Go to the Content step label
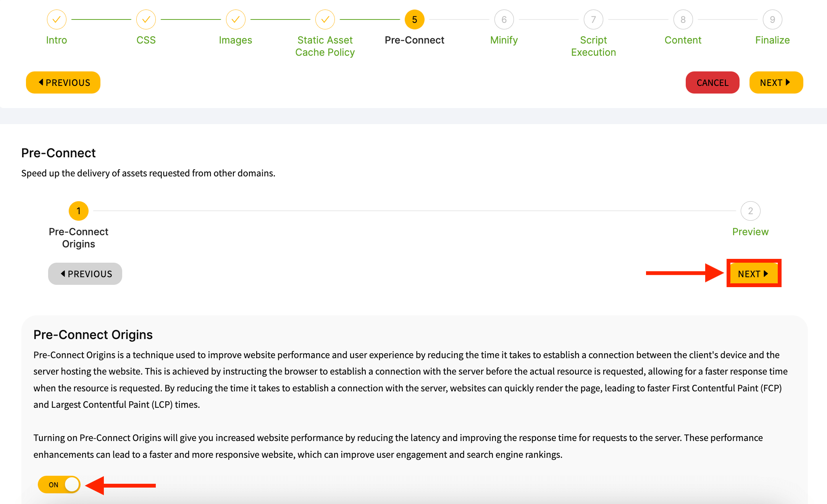Screen dimensions: 827x504 click(683, 40)
